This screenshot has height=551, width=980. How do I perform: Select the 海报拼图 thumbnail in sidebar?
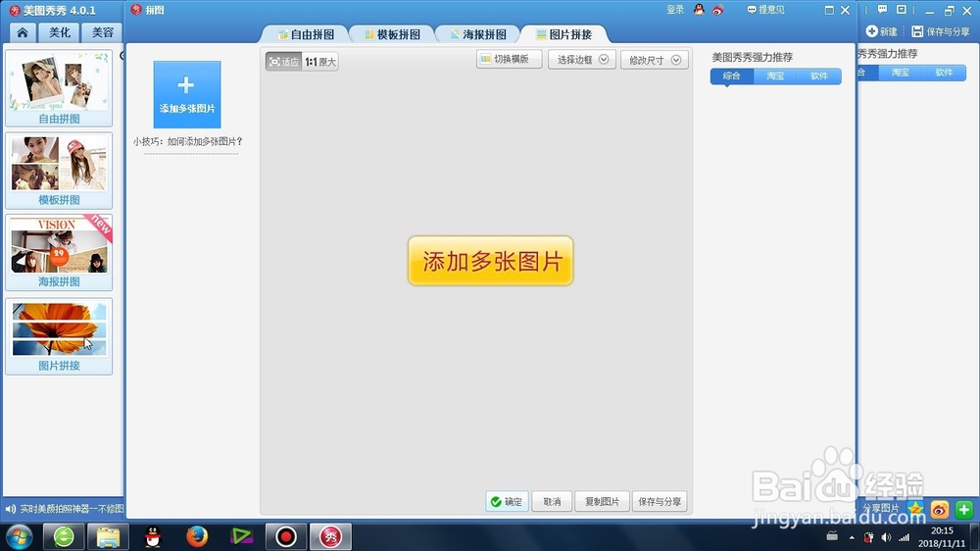pos(59,252)
